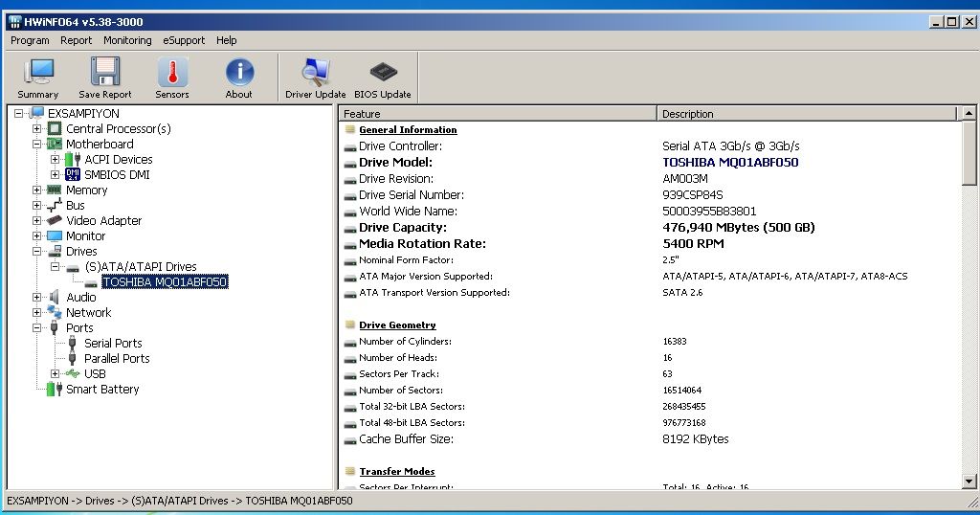Open the Program menu
The height and width of the screenshot is (515, 980).
30,40
